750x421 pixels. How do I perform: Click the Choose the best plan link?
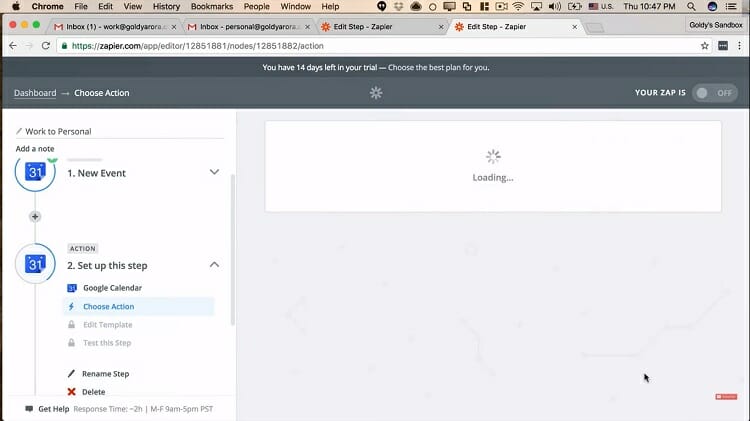(x=439, y=67)
